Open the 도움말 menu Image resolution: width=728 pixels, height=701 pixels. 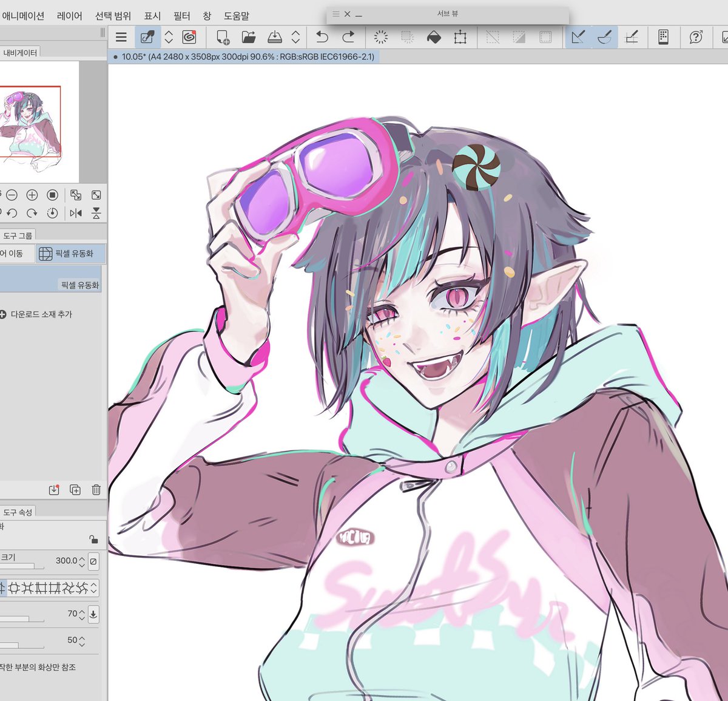click(237, 16)
